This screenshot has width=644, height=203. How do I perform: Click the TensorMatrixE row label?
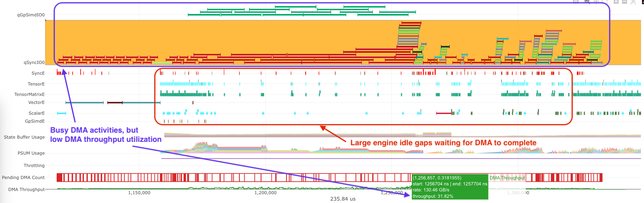click(x=30, y=94)
